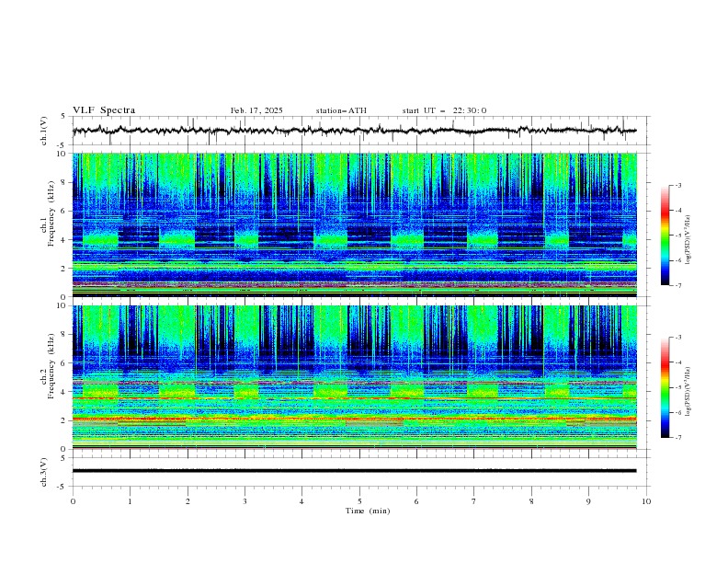This screenshot has width=728, height=563.
Task: Click the ch.1 "Frequency (kHz)" axis label
Action: click(51, 213)
